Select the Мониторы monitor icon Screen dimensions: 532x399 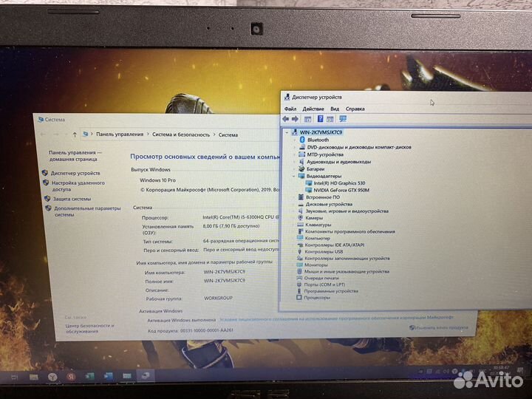point(299,265)
